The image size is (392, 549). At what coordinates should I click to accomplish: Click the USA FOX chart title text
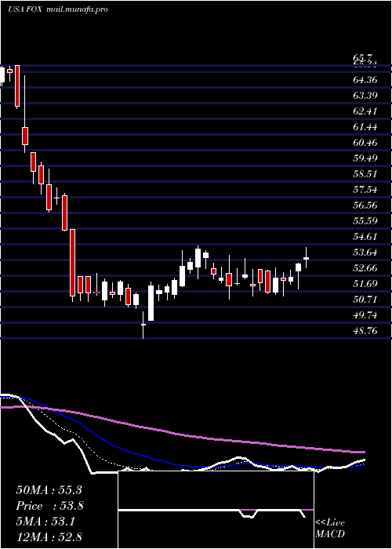(x=25, y=9)
